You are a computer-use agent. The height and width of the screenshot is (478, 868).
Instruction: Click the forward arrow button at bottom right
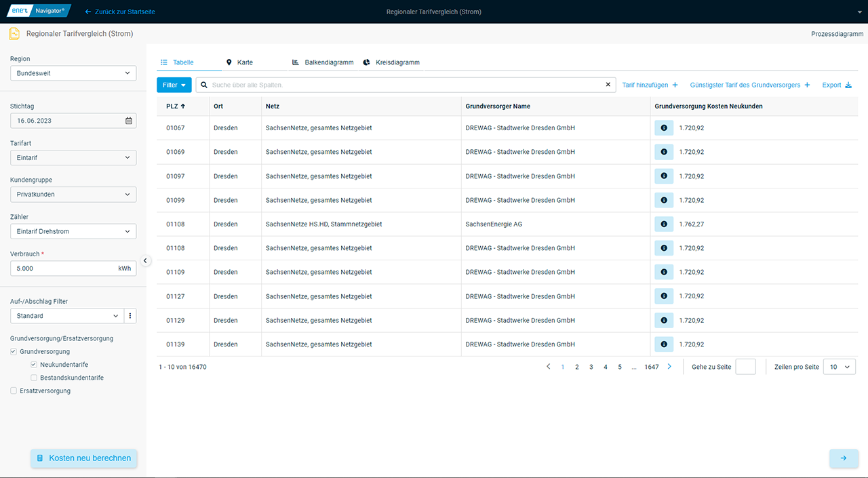pos(843,458)
